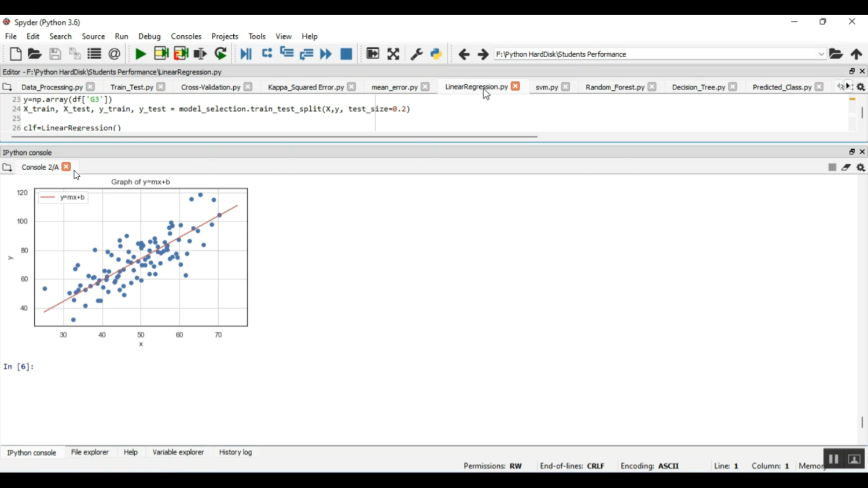Click the In [6] console prompt

pyautogui.click(x=19, y=367)
